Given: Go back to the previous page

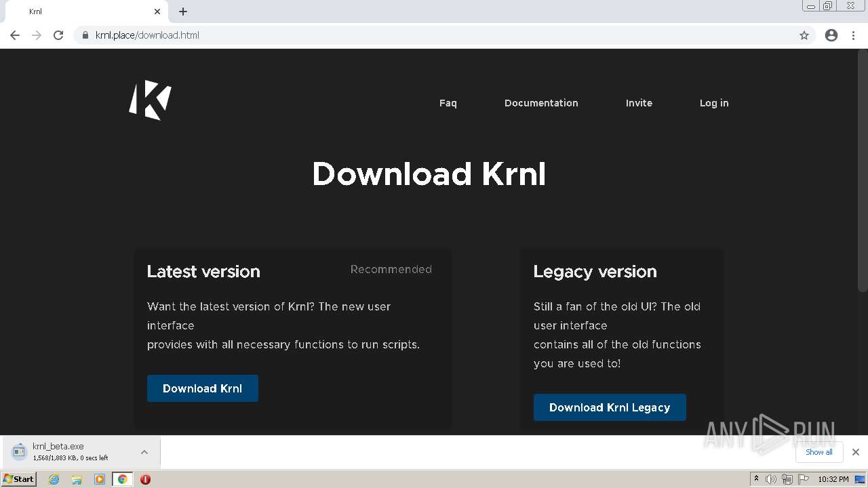Looking at the screenshot, I should point(15,35).
